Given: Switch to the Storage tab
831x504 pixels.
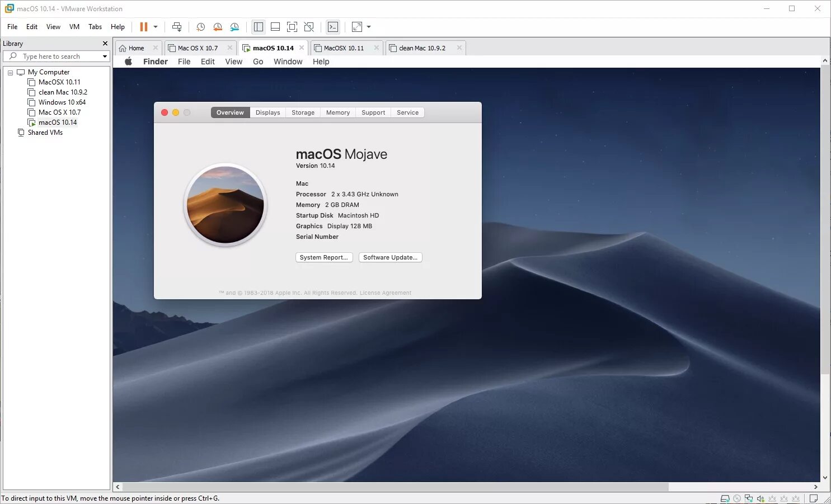Looking at the screenshot, I should [303, 112].
